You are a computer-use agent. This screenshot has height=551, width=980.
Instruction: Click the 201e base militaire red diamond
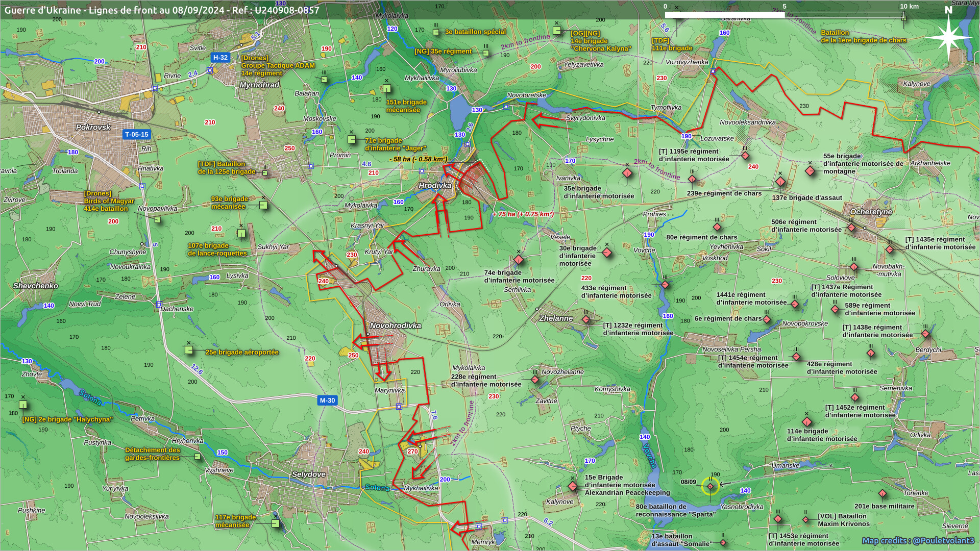click(883, 494)
